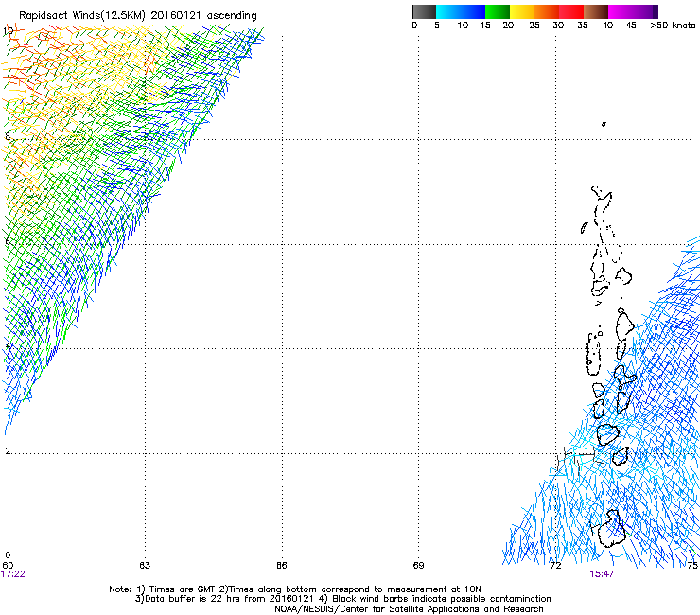Click the '15' legend scale label
This screenshot has height=615, width=700.
tap(485, 26)
